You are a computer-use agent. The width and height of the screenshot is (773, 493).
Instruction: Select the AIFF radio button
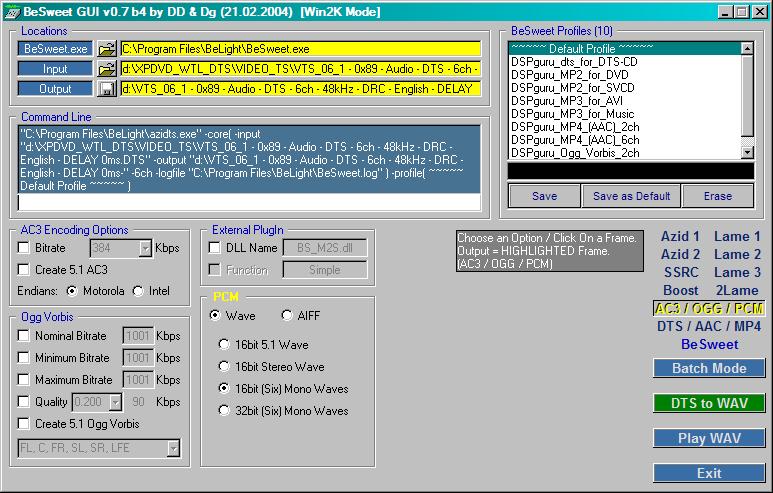pyautogui.click(x=287, y=316)
